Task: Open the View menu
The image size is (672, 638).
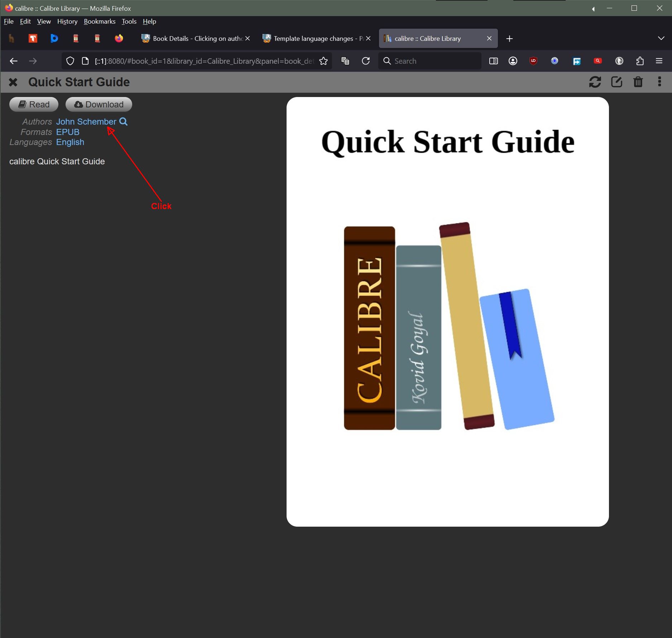Action: click(x=44, y=21)
